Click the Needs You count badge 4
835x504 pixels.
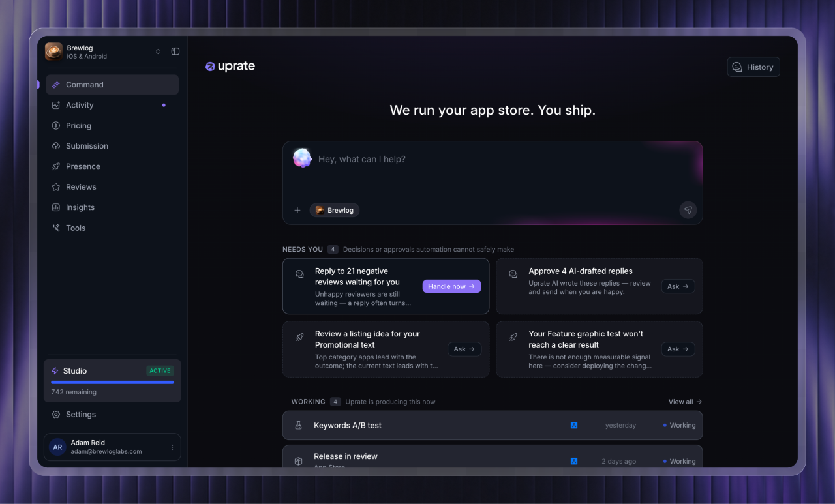[333, 249]
